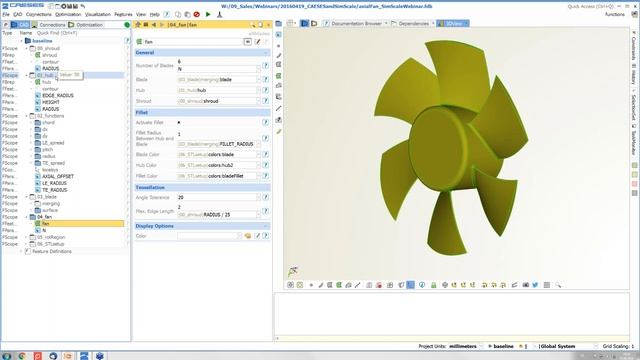Collapse the 04_fan scope in tree
This screenshot has height=360, width=640.
pos(27,217)
